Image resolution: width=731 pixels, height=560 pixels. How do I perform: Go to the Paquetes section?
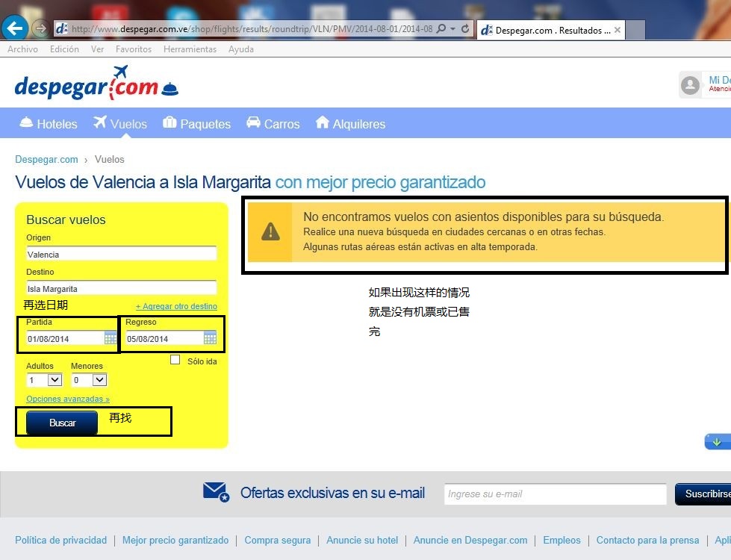(196, 123)
